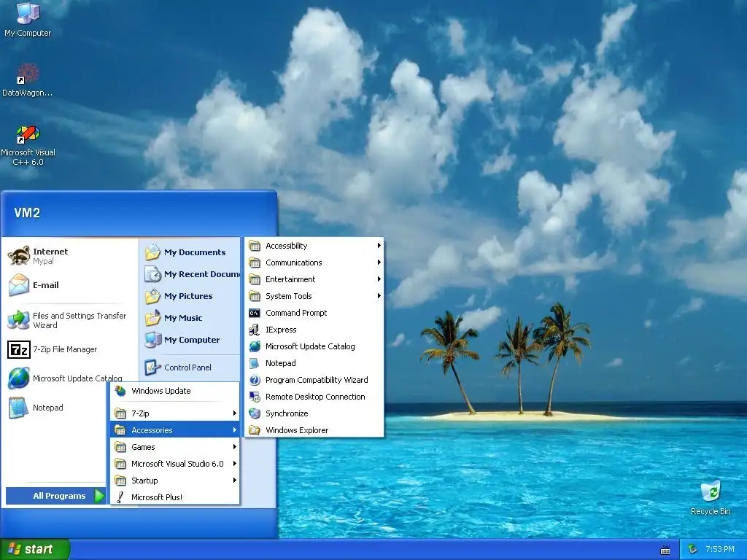Click the Start menu My Computer monitor icon
This screenshot has height=560, width=747.
(153, 340)
